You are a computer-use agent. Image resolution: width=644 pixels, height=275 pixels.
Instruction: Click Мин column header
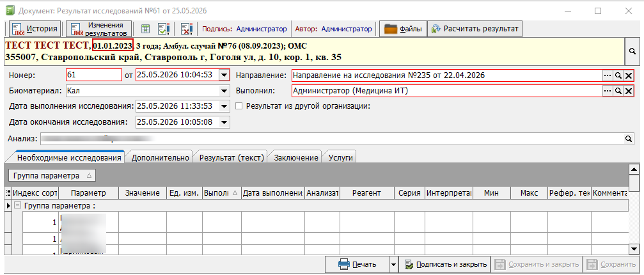tap(492, 193)
